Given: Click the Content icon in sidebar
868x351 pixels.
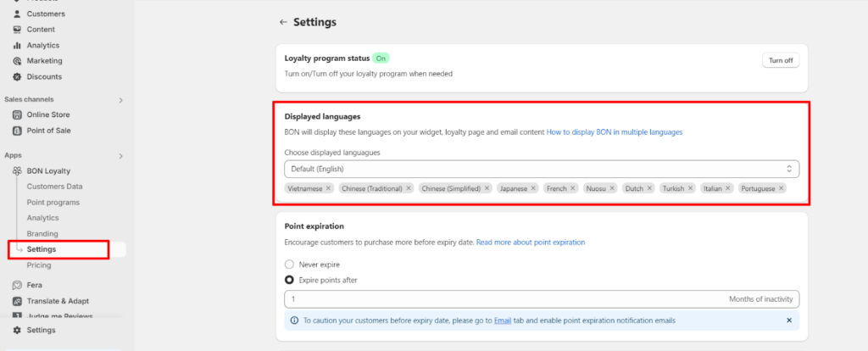Looking at the screenshot, I should pos(17,30).
